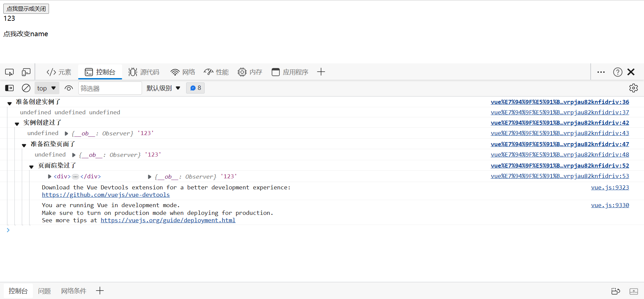
Task: Open the DevTools help question-mark icon
Action: point(618,72)
